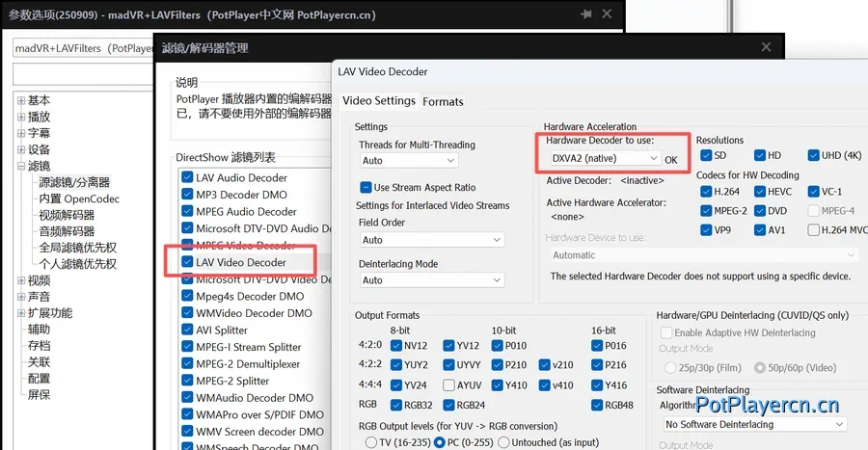
Task: Toggle VP9 hardware decoding codec
Action: coord(706,230)
